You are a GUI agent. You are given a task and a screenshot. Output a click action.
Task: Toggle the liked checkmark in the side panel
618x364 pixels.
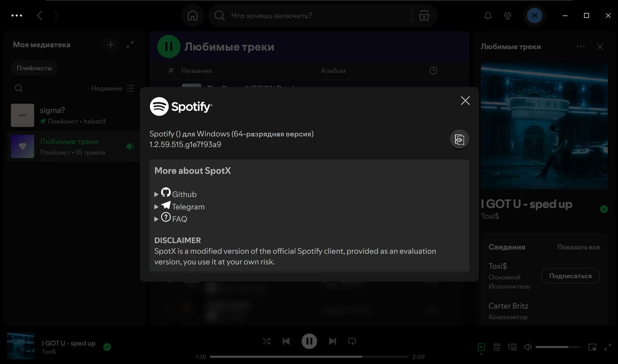click(604, 209)
